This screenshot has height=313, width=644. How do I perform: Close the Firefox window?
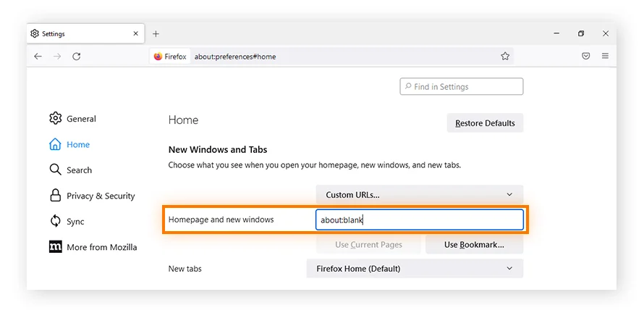coord(606,34)
